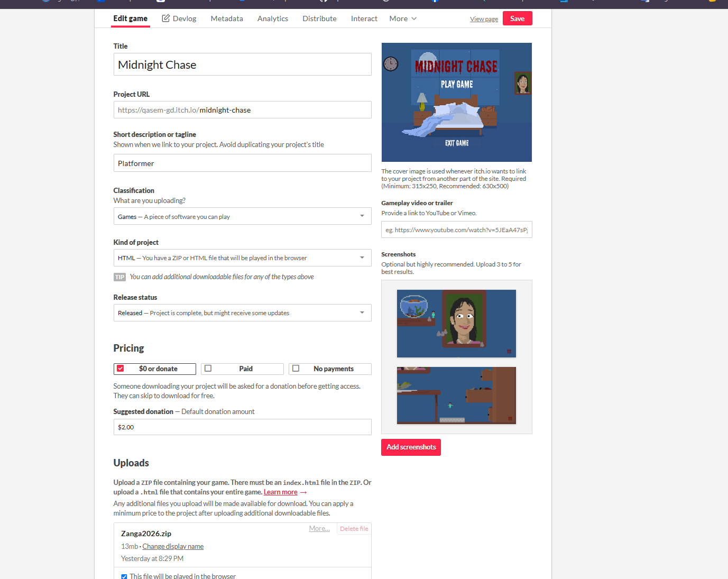Expand the Classification dropdown
The width and height of the screenshot is (728, 579).
pos(242,216)
